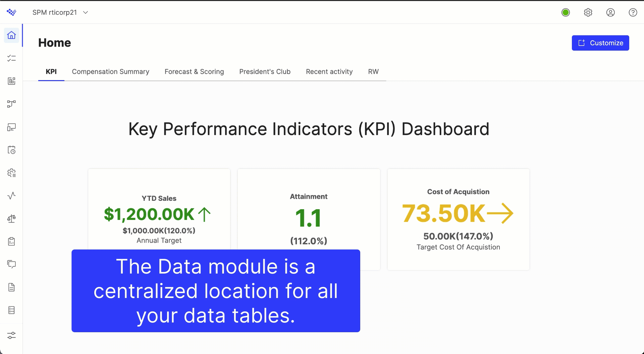
Task: Click the green status indicator circle
Action: [566, 12]
